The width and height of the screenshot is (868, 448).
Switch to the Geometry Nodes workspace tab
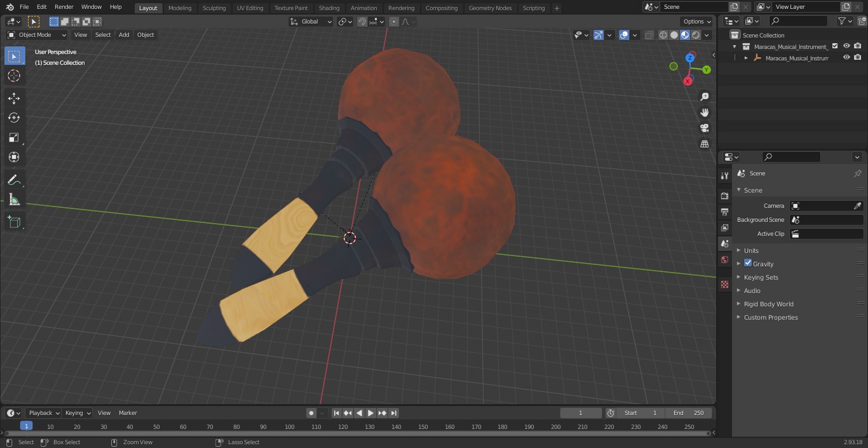[490, 8]
